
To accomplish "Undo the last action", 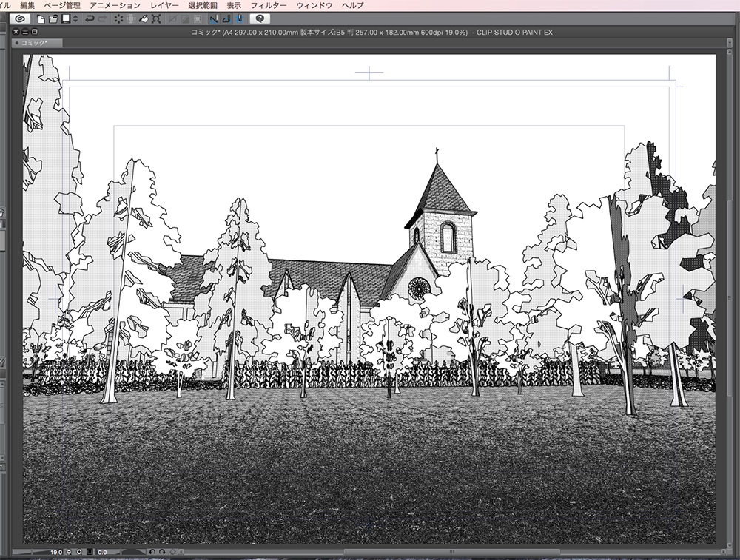I will point(89,19).
